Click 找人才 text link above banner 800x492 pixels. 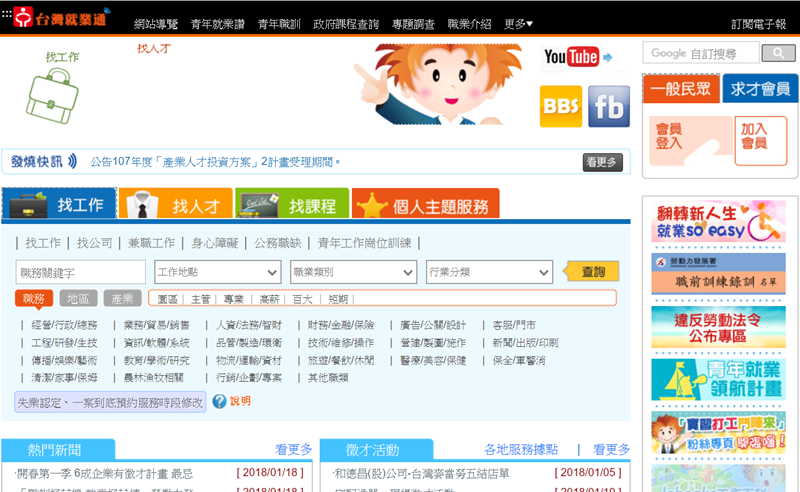(154, 48)
